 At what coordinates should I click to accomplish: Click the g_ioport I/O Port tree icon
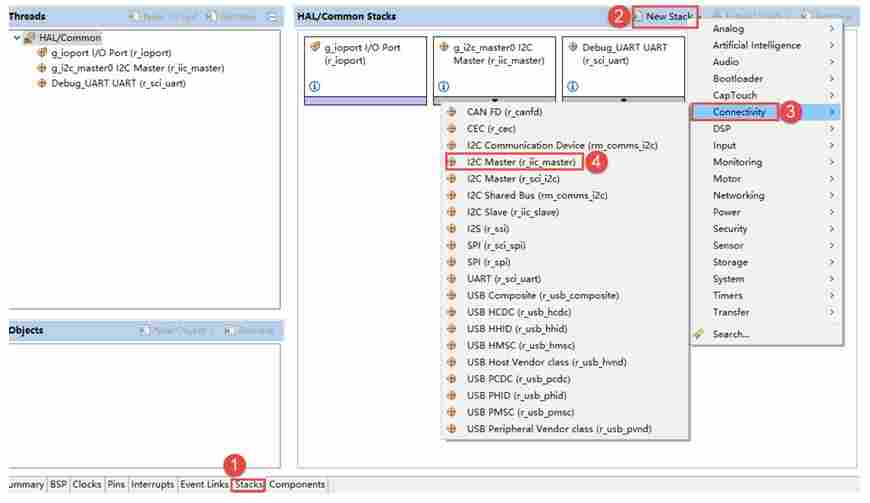42,53
